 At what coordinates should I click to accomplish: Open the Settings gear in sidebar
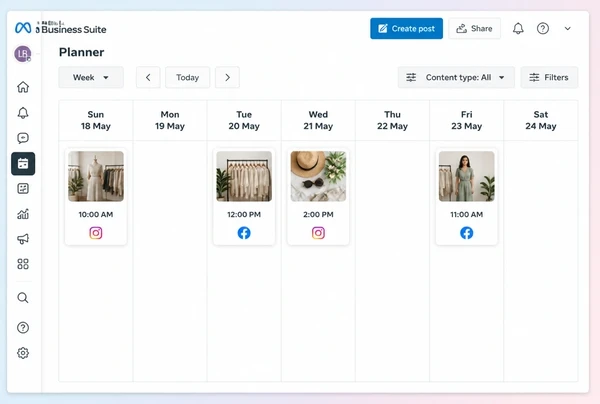tap(23, 353)
